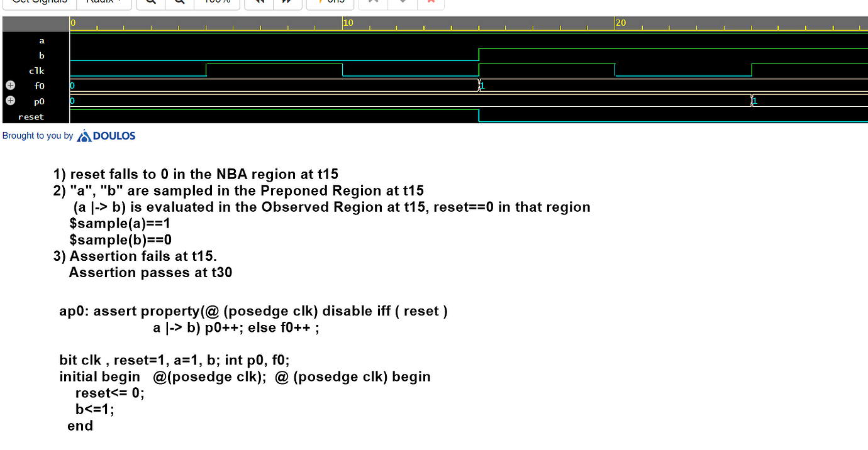Expand the p0 signal details

coord(9,100)
